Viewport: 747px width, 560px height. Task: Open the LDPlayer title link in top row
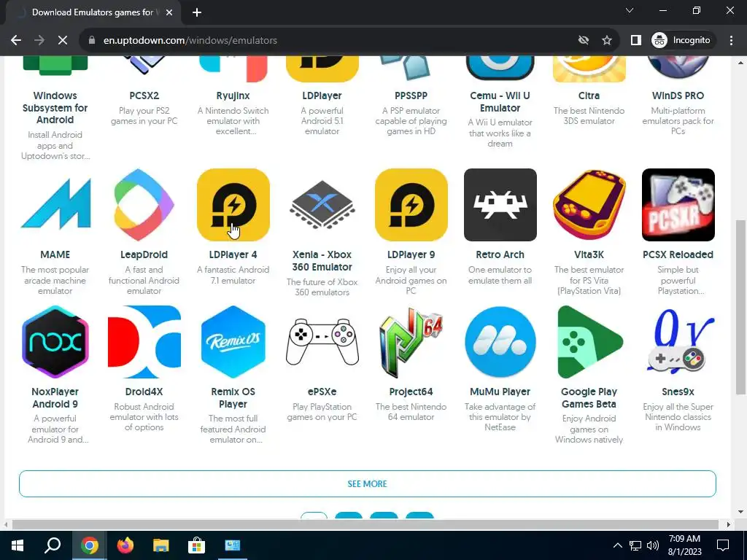coord(322,96)
